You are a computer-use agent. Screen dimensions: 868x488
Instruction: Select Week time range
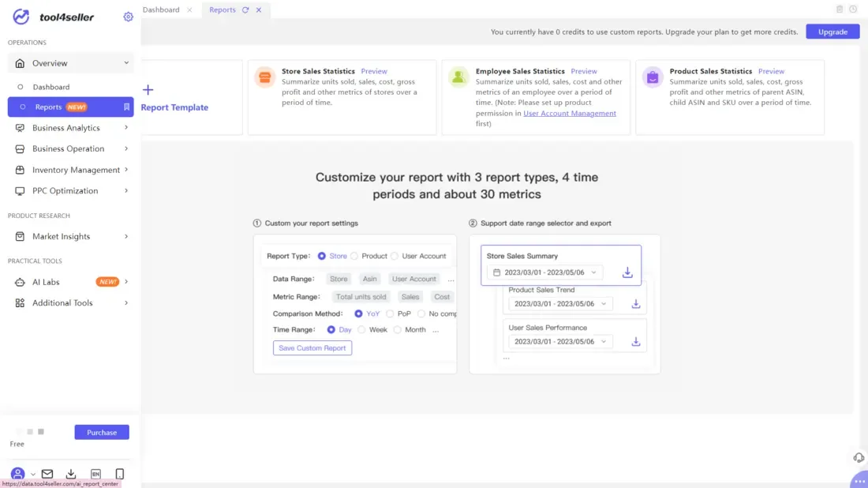coord(361,329)
